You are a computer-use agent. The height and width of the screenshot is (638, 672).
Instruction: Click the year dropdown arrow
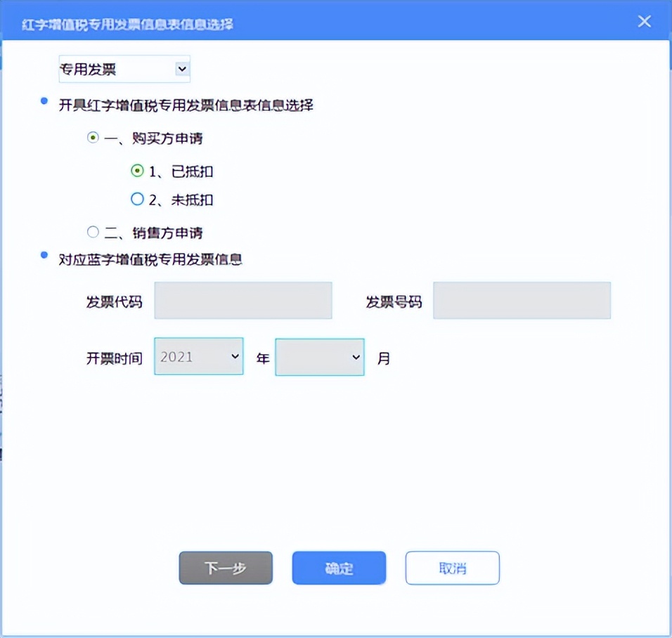pyautogui.click(x=234, y=356)
